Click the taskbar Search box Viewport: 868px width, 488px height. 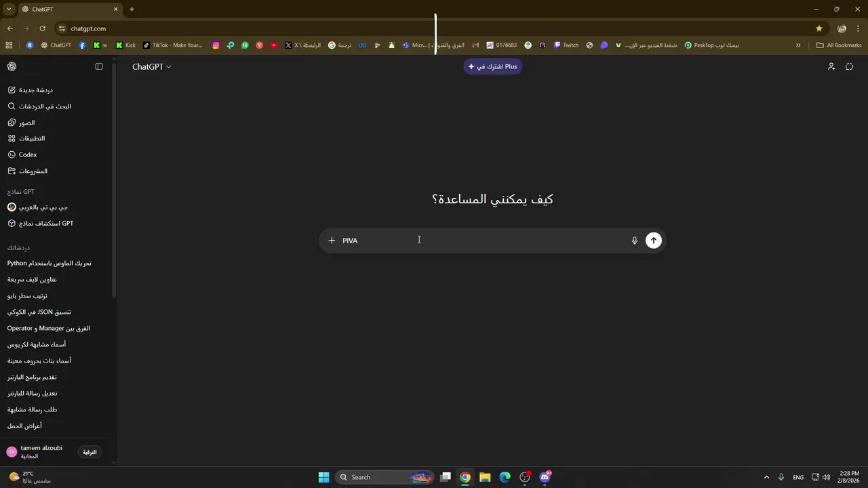[x=385, y=477]
